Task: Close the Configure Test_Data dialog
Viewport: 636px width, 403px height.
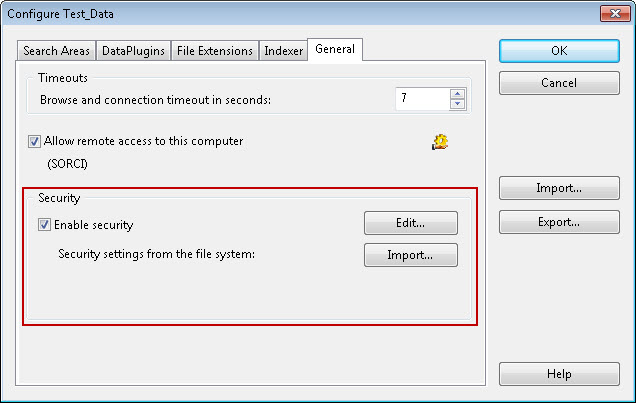Action: [x=613, y=13]
